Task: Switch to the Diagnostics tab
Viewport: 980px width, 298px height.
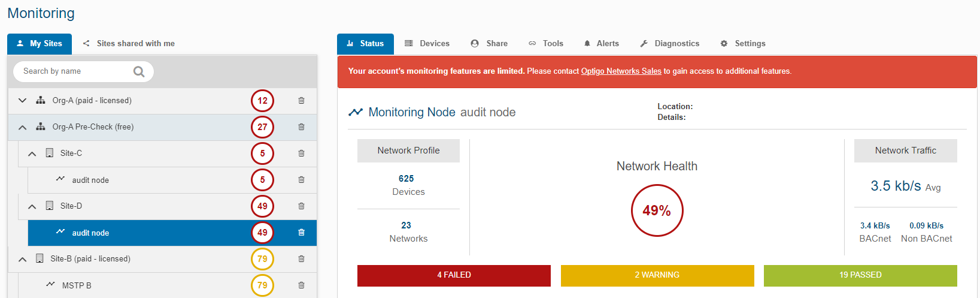Action: (669, 44)
